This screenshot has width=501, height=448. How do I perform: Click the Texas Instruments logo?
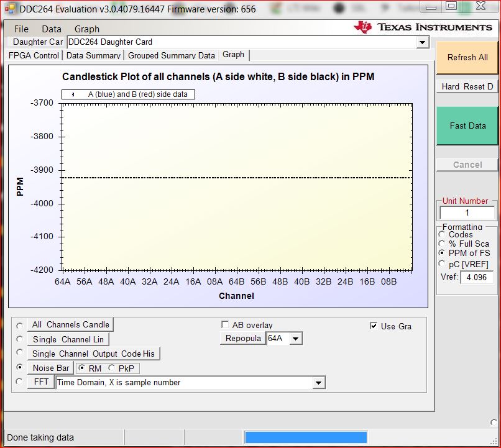pos(423,27)
